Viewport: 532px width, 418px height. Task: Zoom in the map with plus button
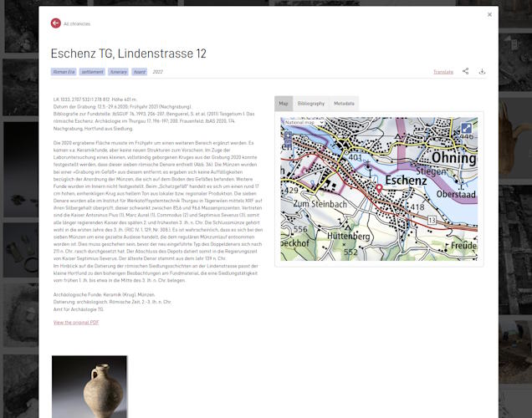[288, 135]
